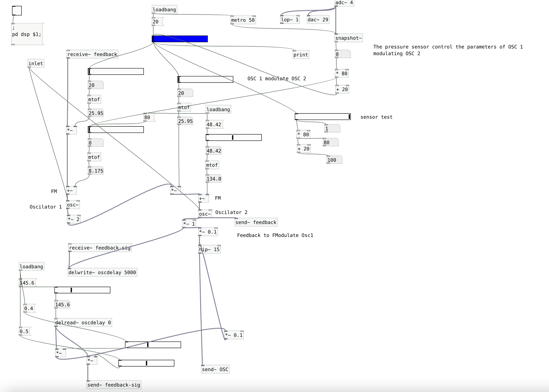Select the "delwrite~ oscdelay 5000" object
This screenshot has width=549, height=392.
pos(102,272)
